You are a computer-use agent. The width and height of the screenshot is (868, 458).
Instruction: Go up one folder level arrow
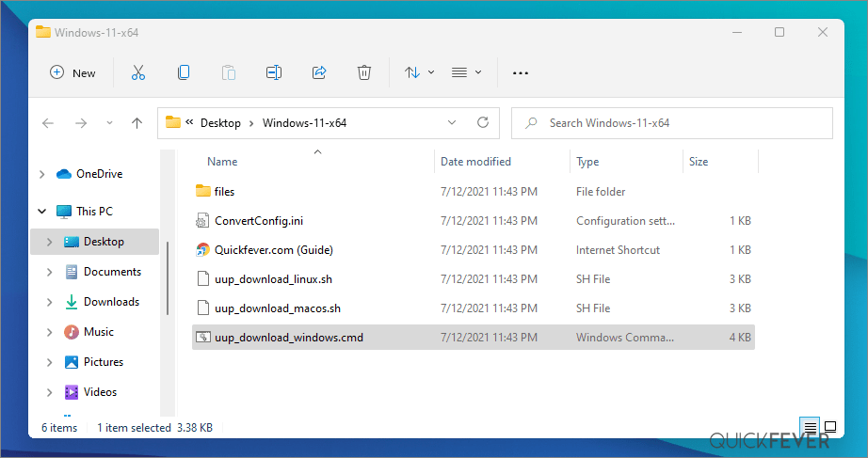pyautogui.click(x=137, y=123)
